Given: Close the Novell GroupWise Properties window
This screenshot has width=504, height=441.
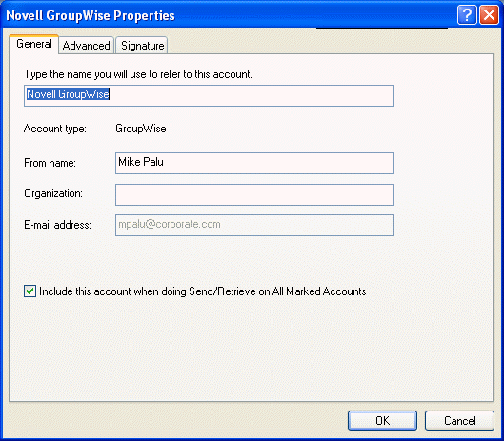Looking at the screenshot, I should (489, 15).
